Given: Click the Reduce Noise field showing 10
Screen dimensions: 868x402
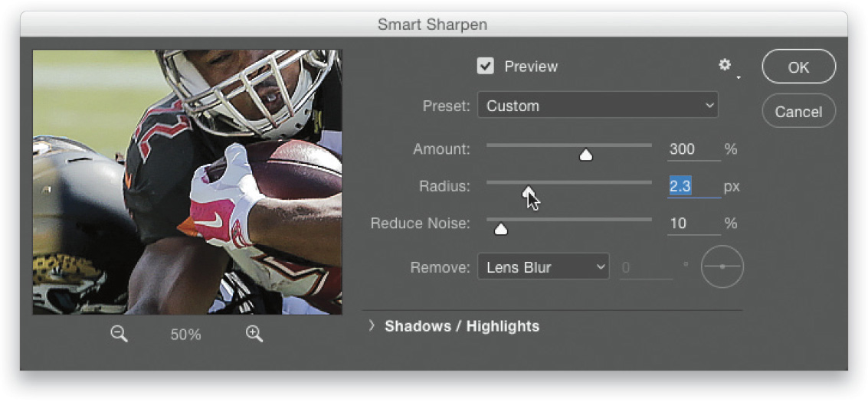Looking at the screenshot, I should 693,224.
